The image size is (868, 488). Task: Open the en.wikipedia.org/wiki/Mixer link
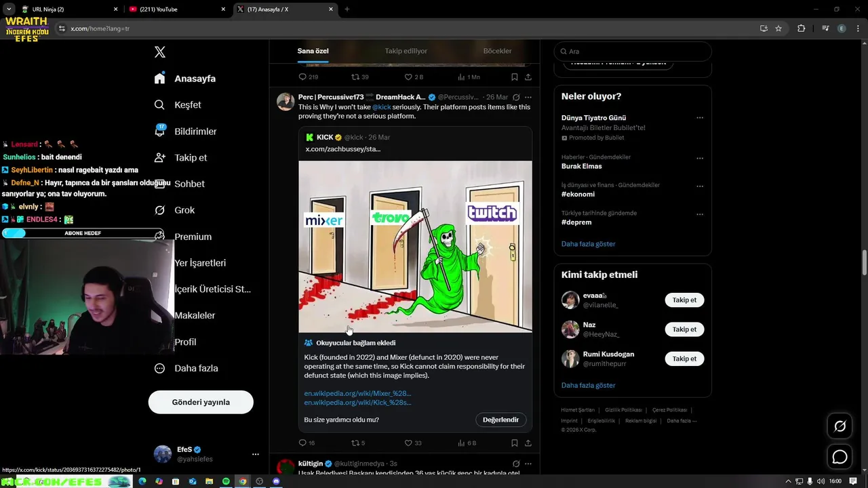(x=357, y=394)
